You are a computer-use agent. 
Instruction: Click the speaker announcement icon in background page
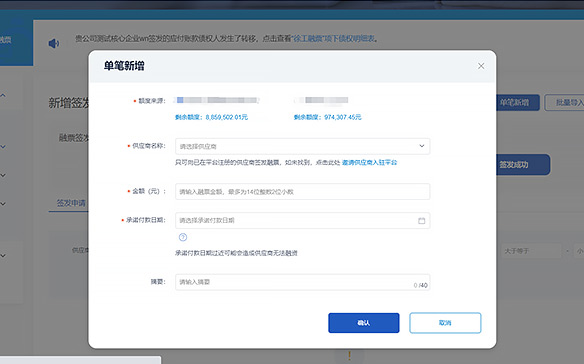54,43
